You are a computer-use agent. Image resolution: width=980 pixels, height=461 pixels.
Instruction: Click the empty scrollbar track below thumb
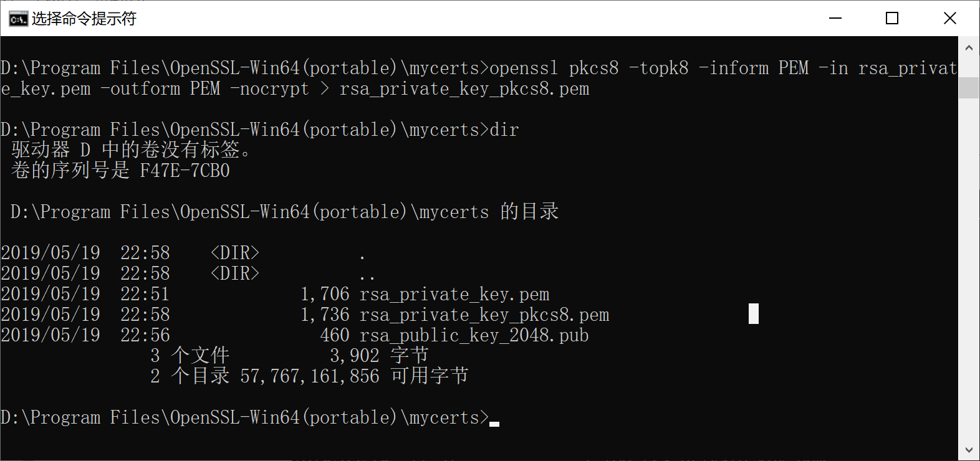pos(968,268)
